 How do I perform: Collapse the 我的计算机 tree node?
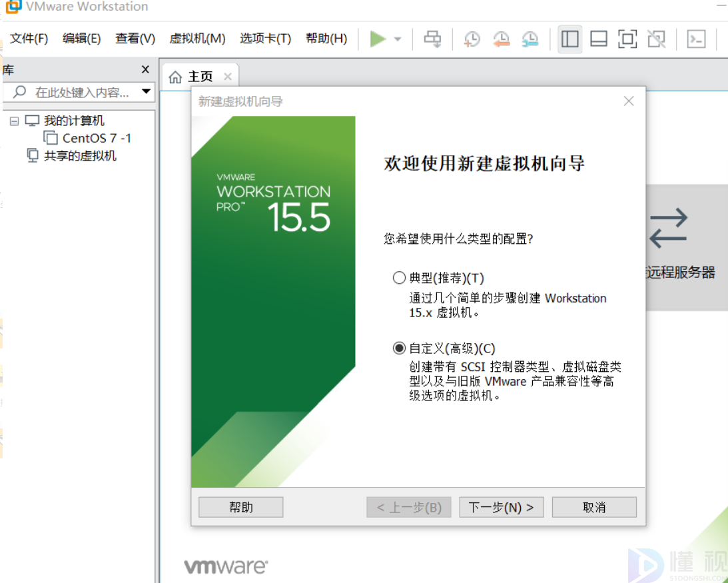pos(15,121)
